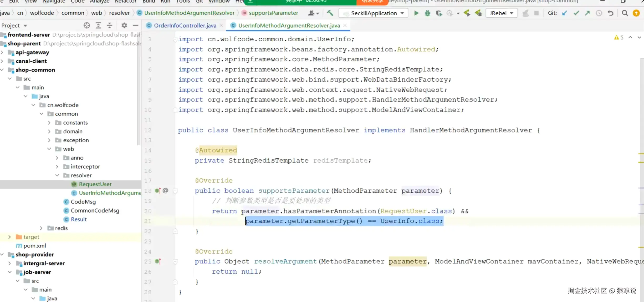644x302 pixels.
Task: Select the CommonCodeMsg class in tree
Action: (x=95, y=210)
